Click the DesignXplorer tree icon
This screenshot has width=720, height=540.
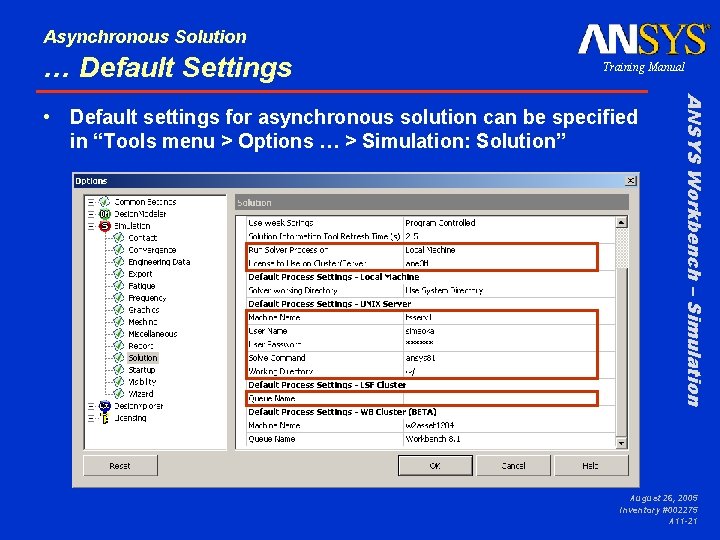[105, 406]
